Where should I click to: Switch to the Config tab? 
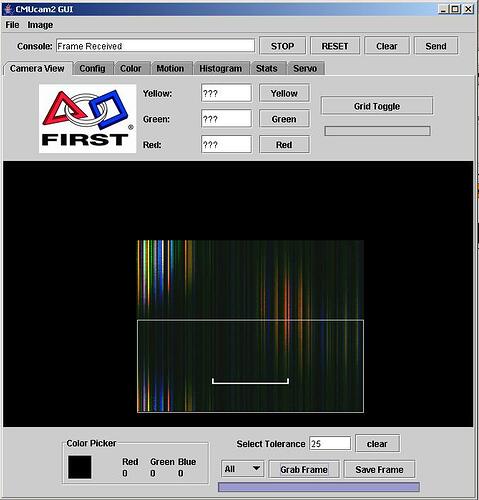click(92, 68)
